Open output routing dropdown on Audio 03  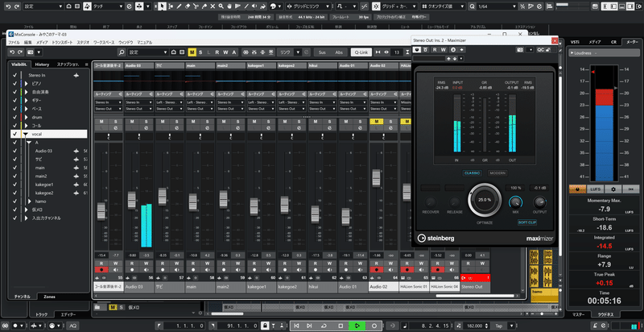click(139, 109)
